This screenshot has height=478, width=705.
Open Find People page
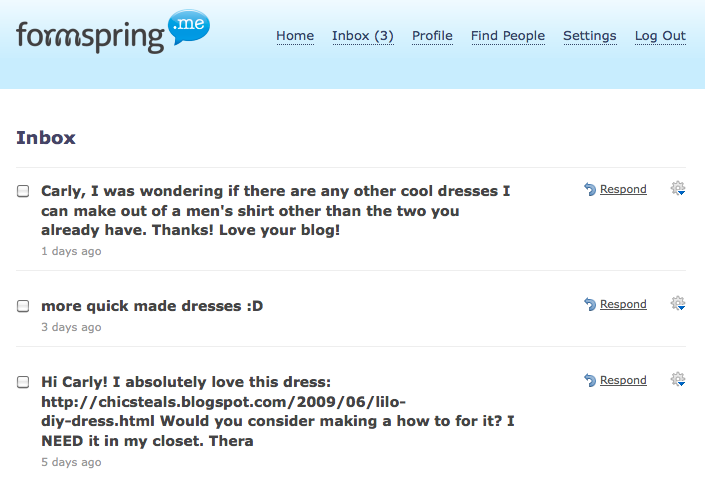point(508,36)
